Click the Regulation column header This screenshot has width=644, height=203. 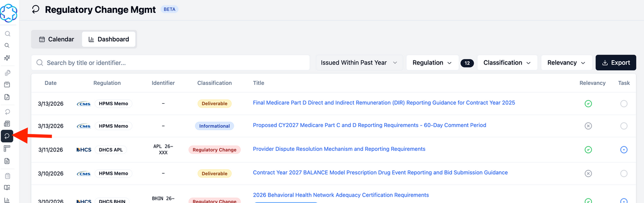point(107,83)
